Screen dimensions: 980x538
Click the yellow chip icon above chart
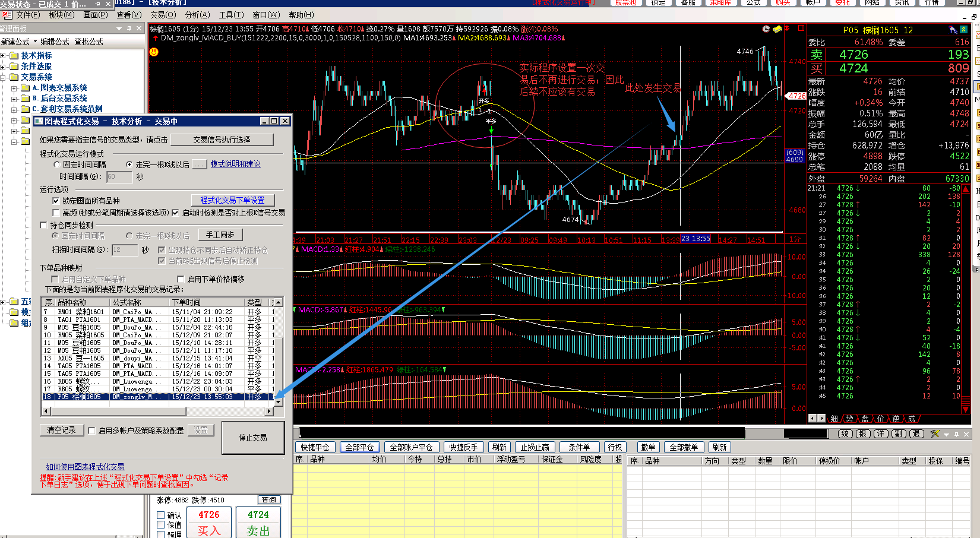coord(777,29)
